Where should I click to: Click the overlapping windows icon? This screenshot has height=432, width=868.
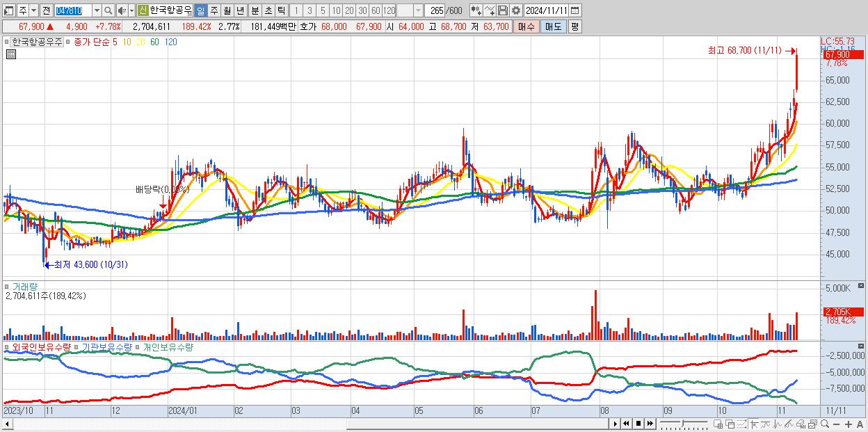point(730,424)
